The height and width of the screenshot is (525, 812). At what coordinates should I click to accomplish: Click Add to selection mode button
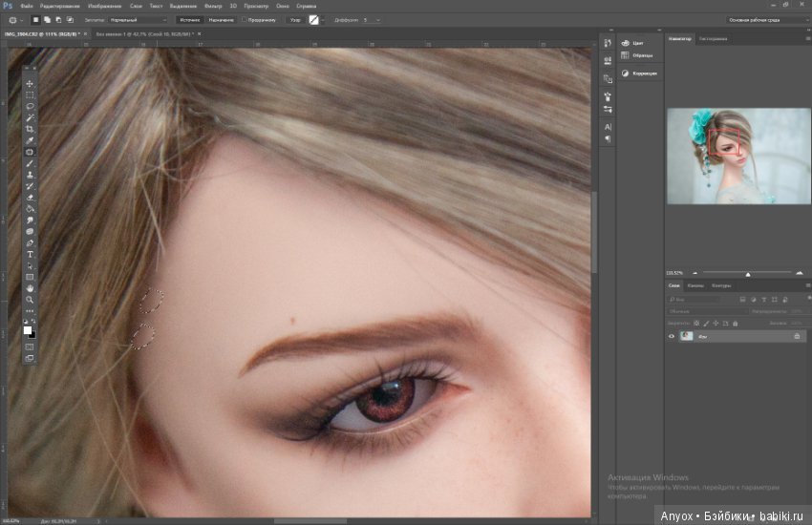click(47, 20)
